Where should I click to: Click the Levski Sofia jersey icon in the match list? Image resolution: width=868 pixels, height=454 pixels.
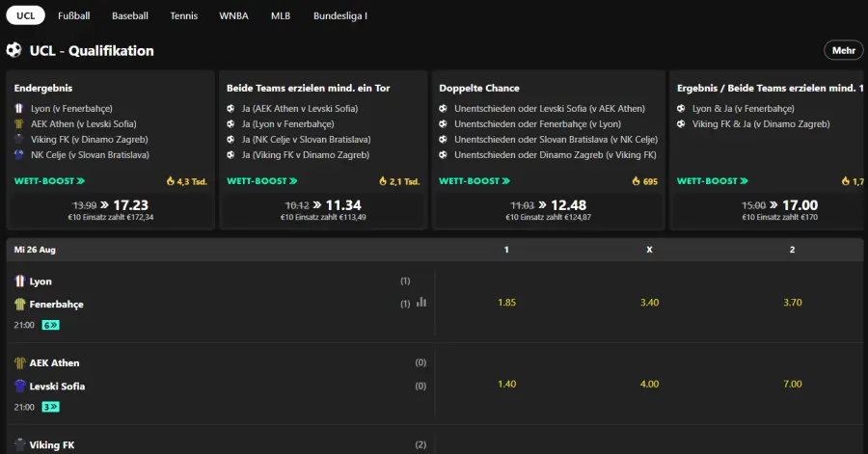(x=20, y=386)
